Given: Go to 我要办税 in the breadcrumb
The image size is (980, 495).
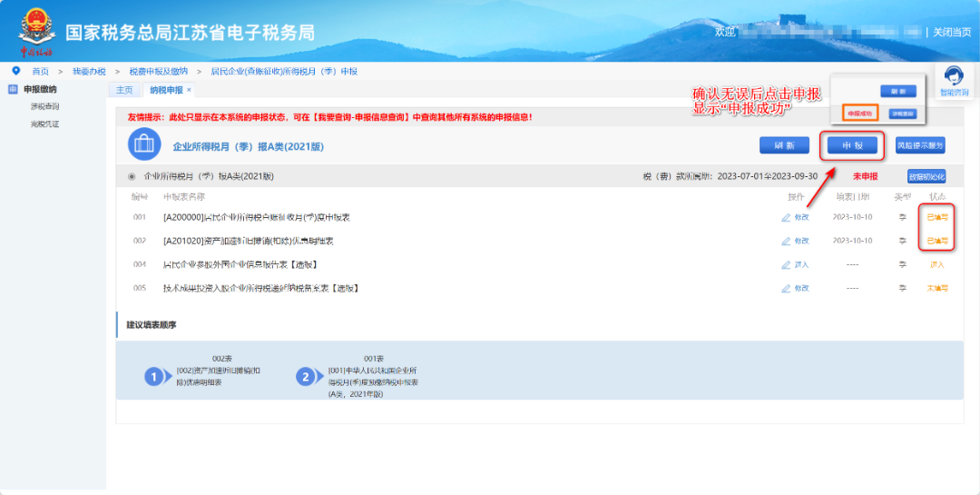Looking at the screenshot, I should click(x=89, y=72).
